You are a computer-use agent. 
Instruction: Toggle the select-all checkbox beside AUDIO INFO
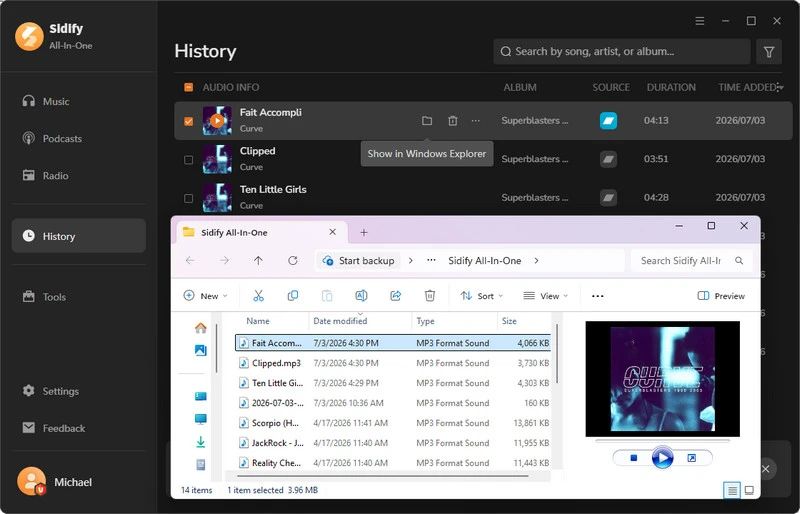pyautogui.click(x=188, y=87)
